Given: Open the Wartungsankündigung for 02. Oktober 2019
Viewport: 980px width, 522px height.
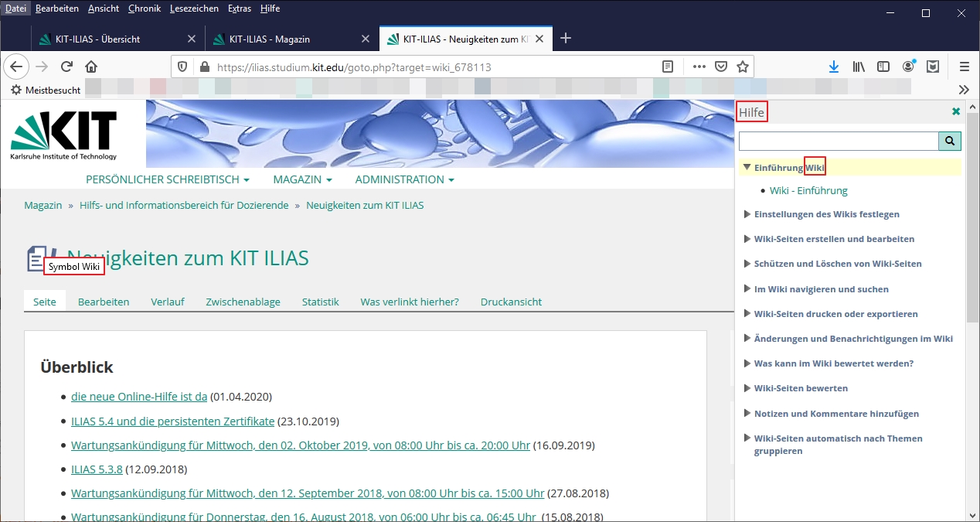Looking at the screenshot, I should 301,445.
